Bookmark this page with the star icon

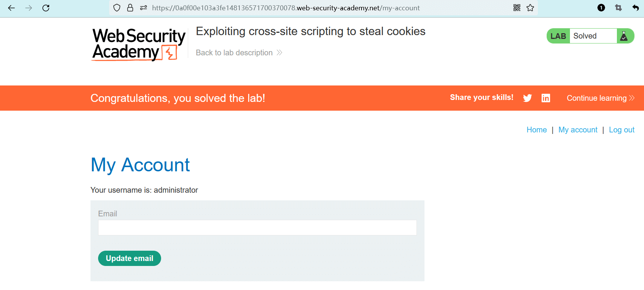tap(530, 8)
